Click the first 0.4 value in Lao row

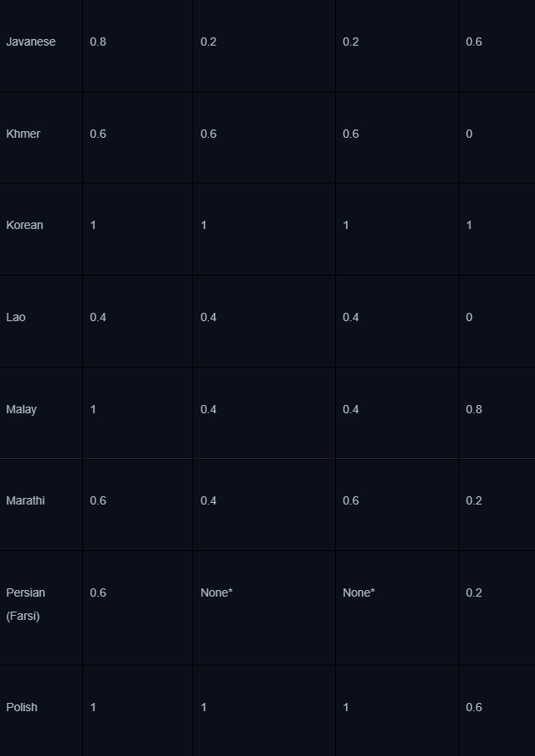coord(98,317)
